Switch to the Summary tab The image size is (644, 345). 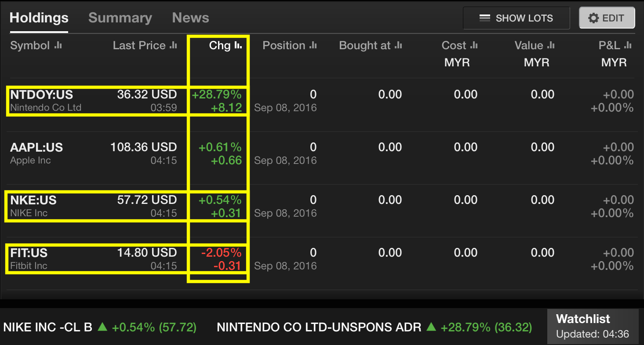pos(120,18)
